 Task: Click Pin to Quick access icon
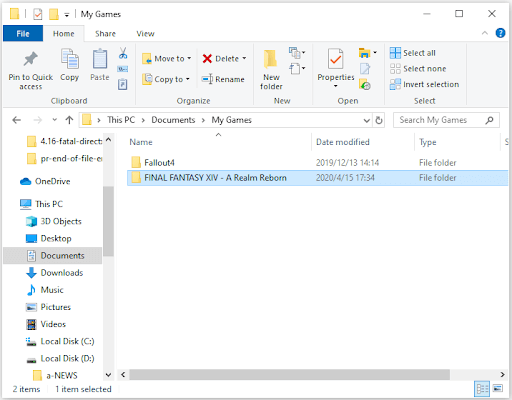coord(30,59)
